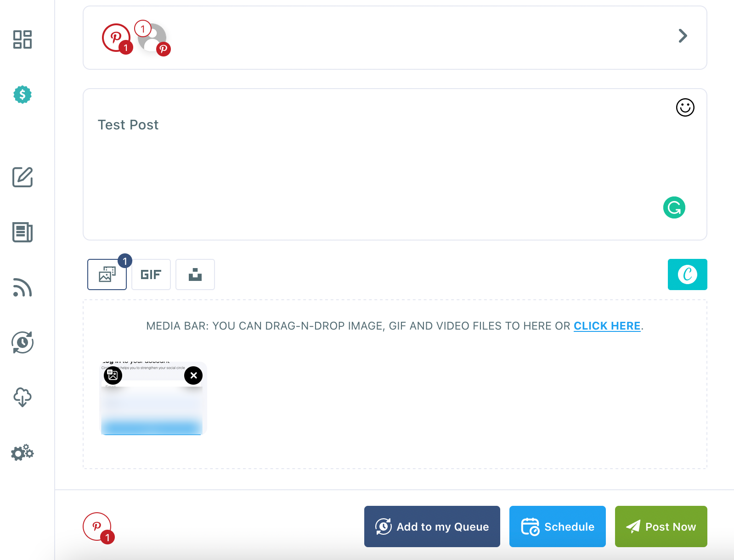
Task: Open the settings gears icon
Action: pyautogui.click(x=23, y=453)
